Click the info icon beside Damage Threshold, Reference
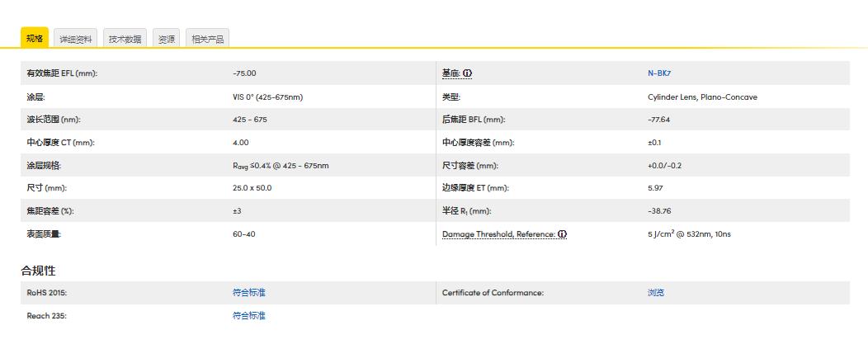The height and width of the screenshot is (344, 868). click(562, 234)
